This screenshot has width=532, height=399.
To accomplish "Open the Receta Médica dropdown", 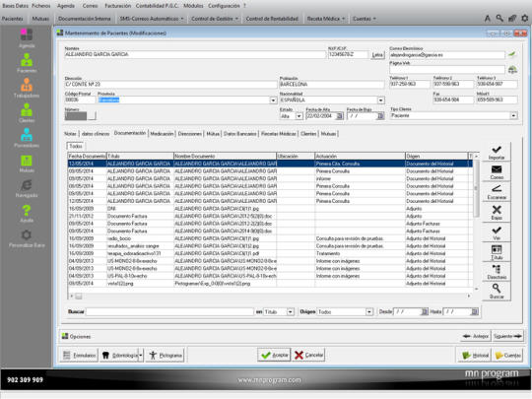I will tap(326, 19).
